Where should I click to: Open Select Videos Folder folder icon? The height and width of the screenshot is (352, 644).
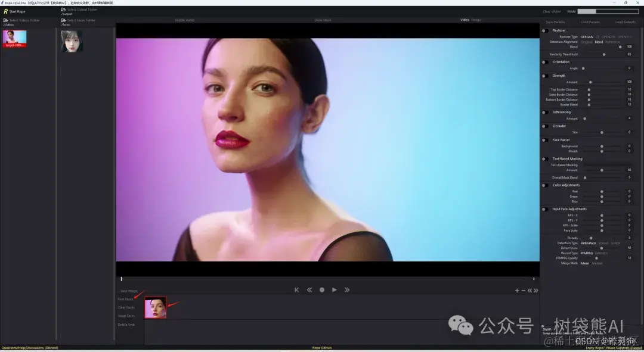pos(6,20)
